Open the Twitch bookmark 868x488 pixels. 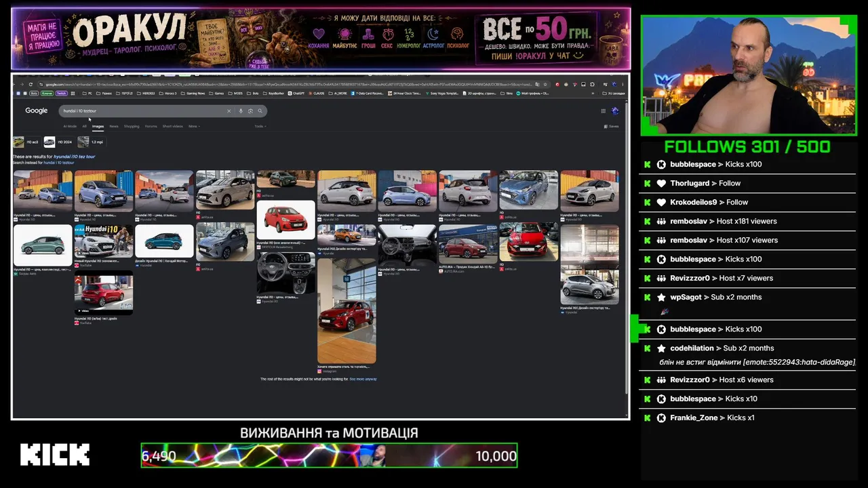coord(61,94)
